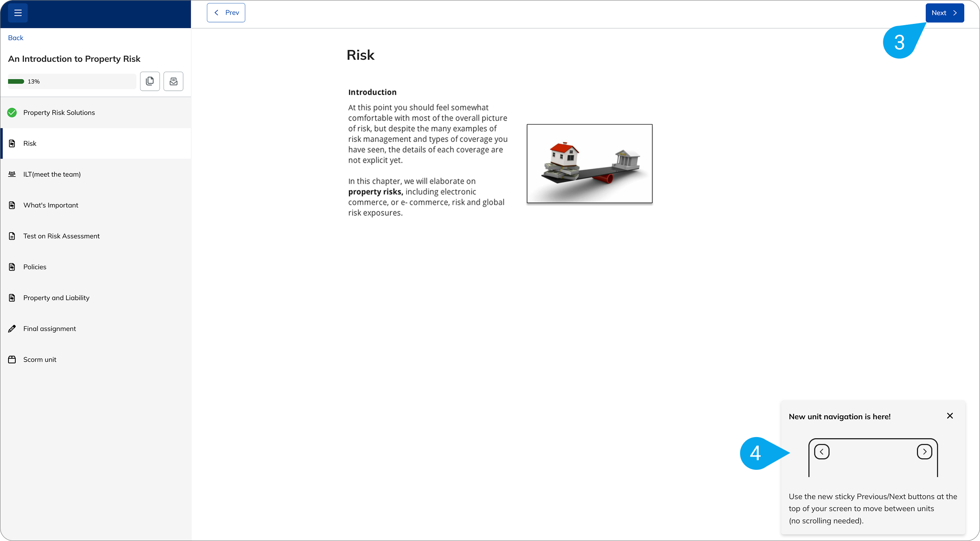The height and width of the screenshot is (541, 980).
Task: Click the left arrow icon in popup illustration
Action: click(822, 452)
